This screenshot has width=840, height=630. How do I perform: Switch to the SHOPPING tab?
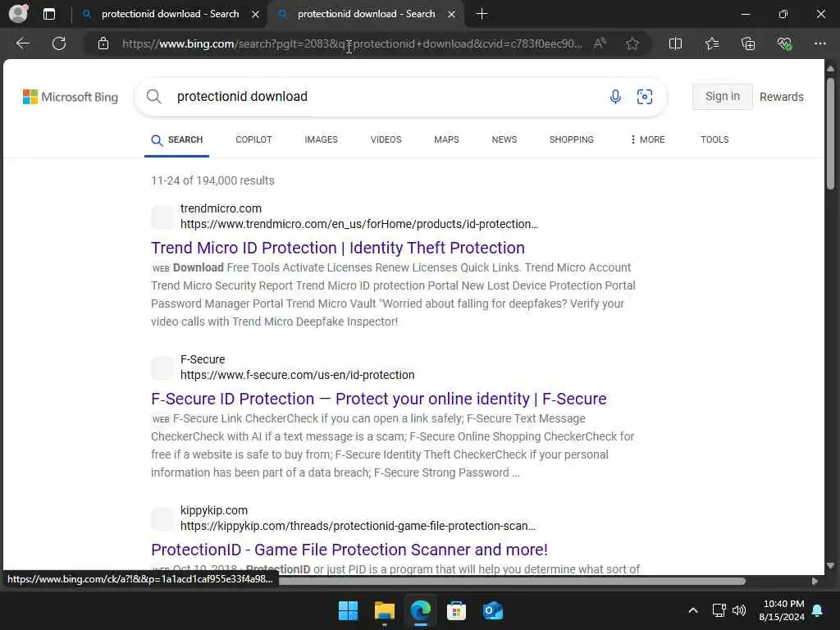pyautogui.click(x=572, y=139)
